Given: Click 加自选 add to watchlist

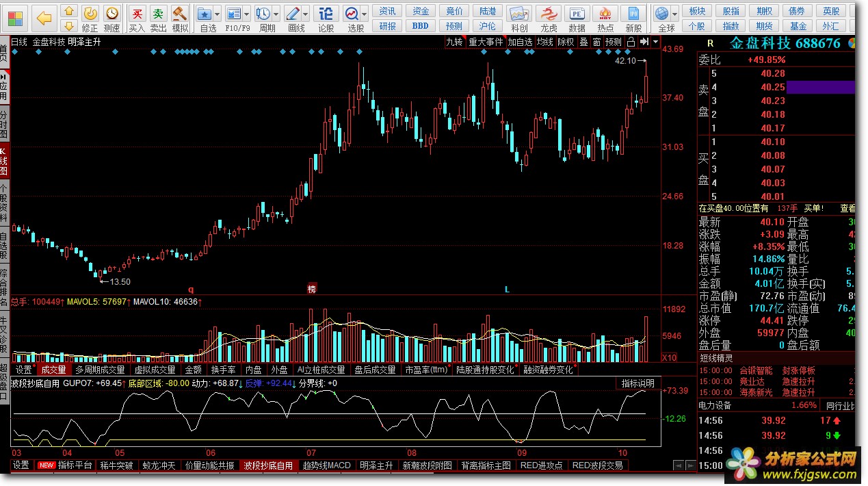Looking at the screenshot, I should click(520, 42).
